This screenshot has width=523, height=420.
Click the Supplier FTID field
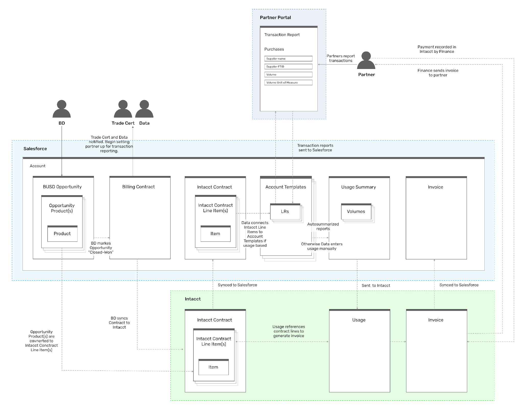coord(288,67)
